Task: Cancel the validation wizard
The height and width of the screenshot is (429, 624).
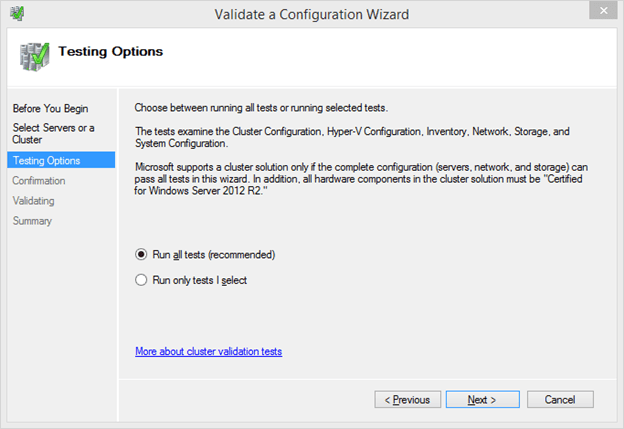Action: click(559, 399)
